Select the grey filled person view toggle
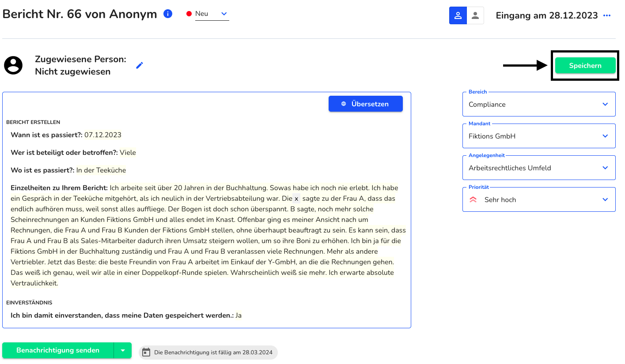The height and width of the screenshot is (364, 625). 475,15
